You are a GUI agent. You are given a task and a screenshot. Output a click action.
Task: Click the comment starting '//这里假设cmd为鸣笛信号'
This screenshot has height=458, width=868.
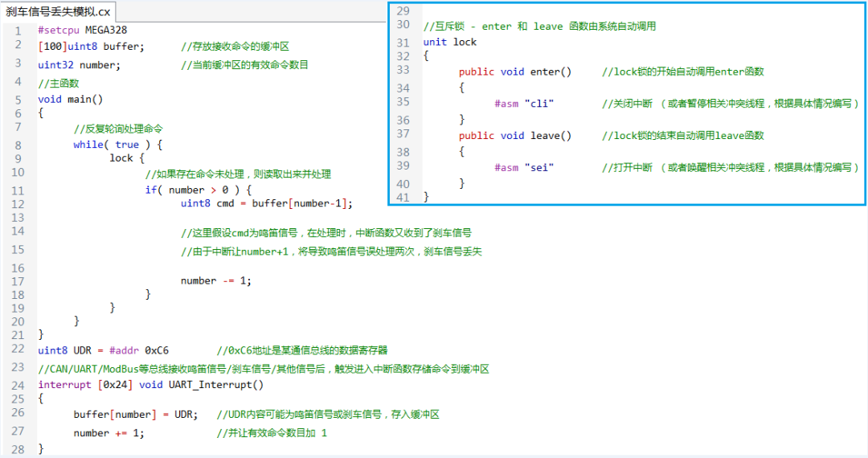(x=326, y=233)
